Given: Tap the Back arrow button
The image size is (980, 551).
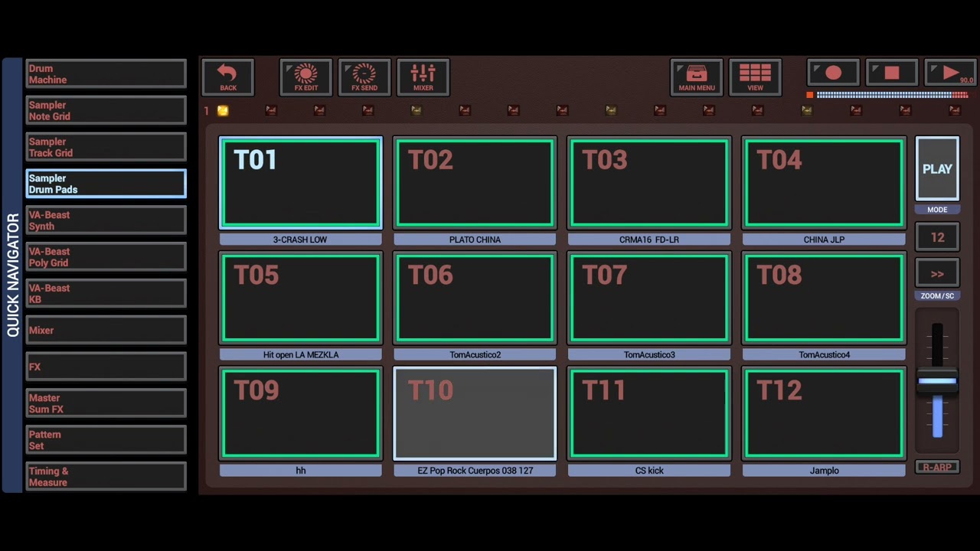Looking at the screenshot, I should click(227, 77).
